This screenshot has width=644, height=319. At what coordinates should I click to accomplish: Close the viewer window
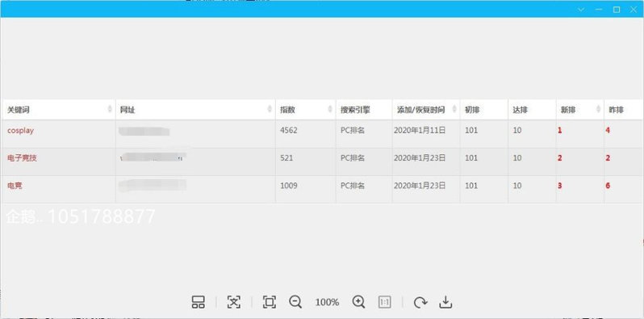click(634, 10)
